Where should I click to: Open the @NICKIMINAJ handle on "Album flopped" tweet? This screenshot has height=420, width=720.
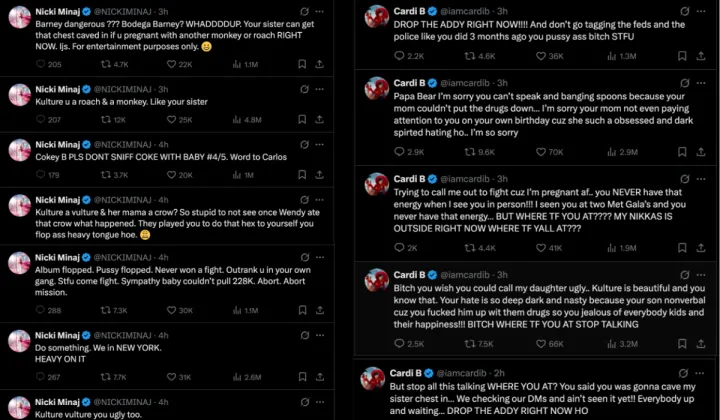(126, 257)
